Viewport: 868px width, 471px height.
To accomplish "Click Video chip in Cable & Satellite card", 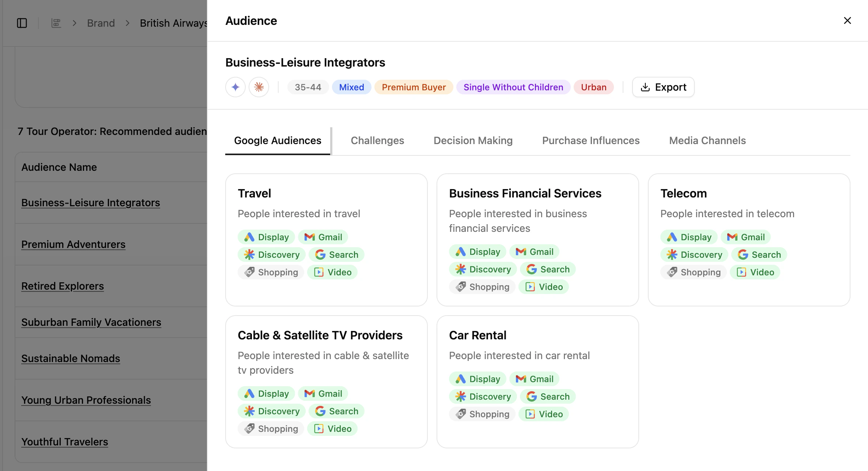I will click(x=332, y=429).
